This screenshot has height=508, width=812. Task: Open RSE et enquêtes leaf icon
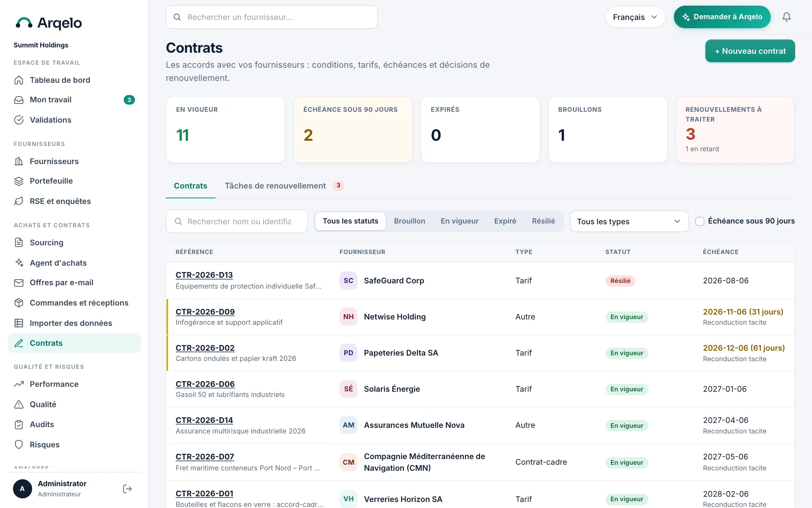(x=19, y=201)
